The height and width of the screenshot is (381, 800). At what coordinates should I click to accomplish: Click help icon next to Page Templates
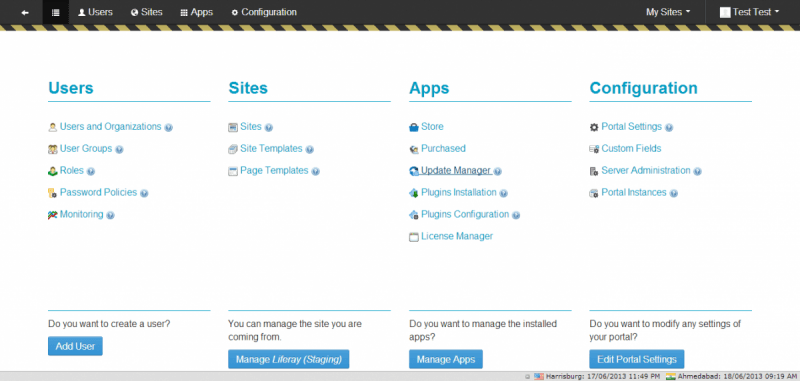(316, 171)
